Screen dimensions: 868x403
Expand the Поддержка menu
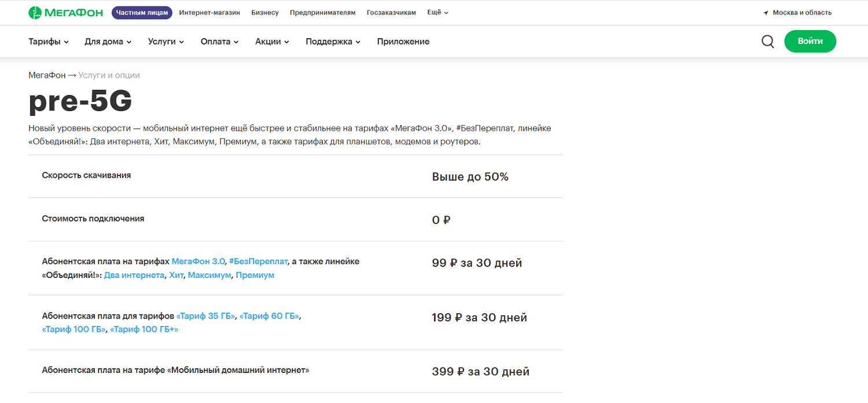coord(333,42)
